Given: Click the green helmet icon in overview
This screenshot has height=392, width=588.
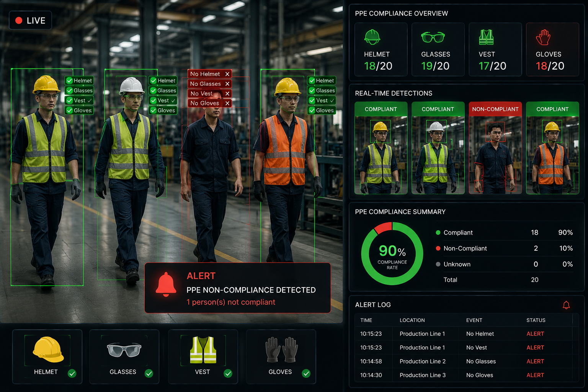Looking at the screenshot, I should [x=372, y=37].
